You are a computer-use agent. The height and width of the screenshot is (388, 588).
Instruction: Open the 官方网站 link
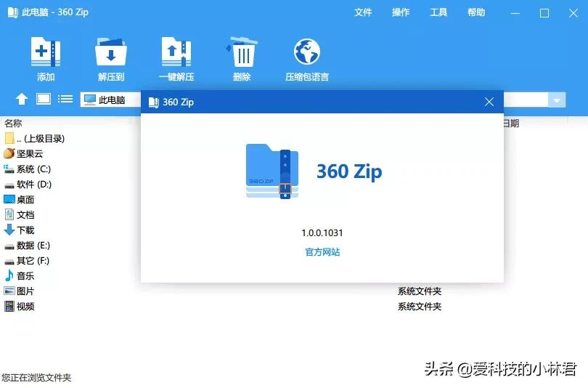tap(322, 252)
